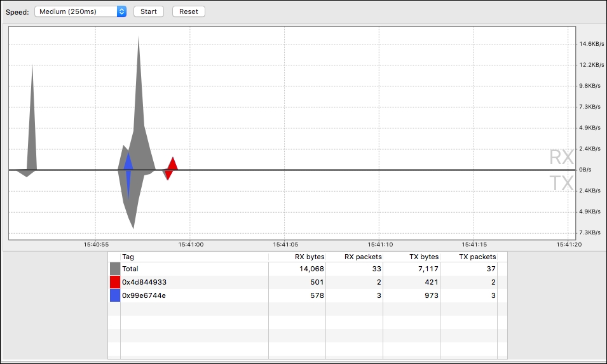Click the 15:41:05 timeline label
607x364 pixels.
tap(285, 244)
